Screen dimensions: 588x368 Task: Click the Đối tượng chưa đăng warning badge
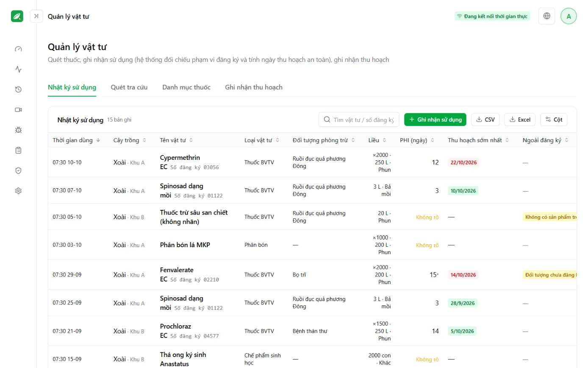(x=550, y=275)
